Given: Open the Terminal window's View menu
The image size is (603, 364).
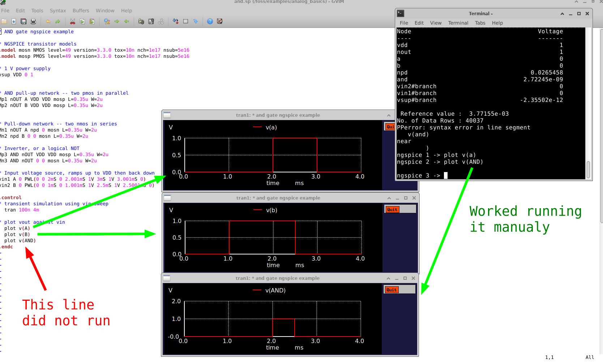Looking at the screenshot, I should [x=435, y=23].
